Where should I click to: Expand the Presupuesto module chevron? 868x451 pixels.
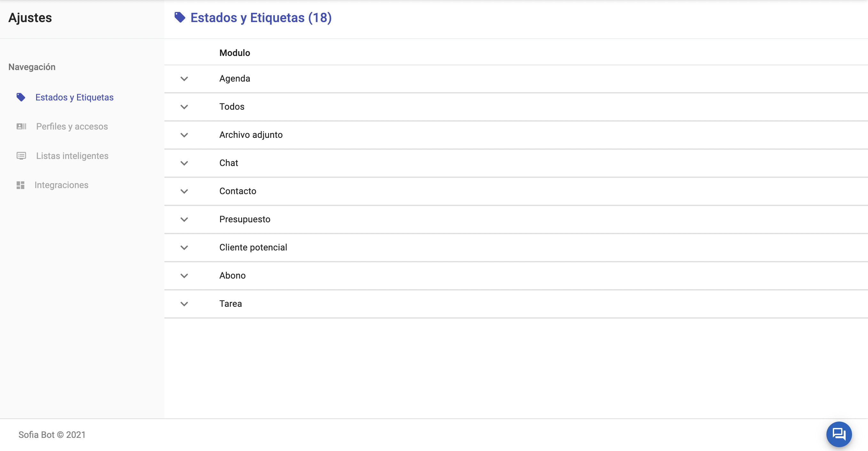[184, 219]
